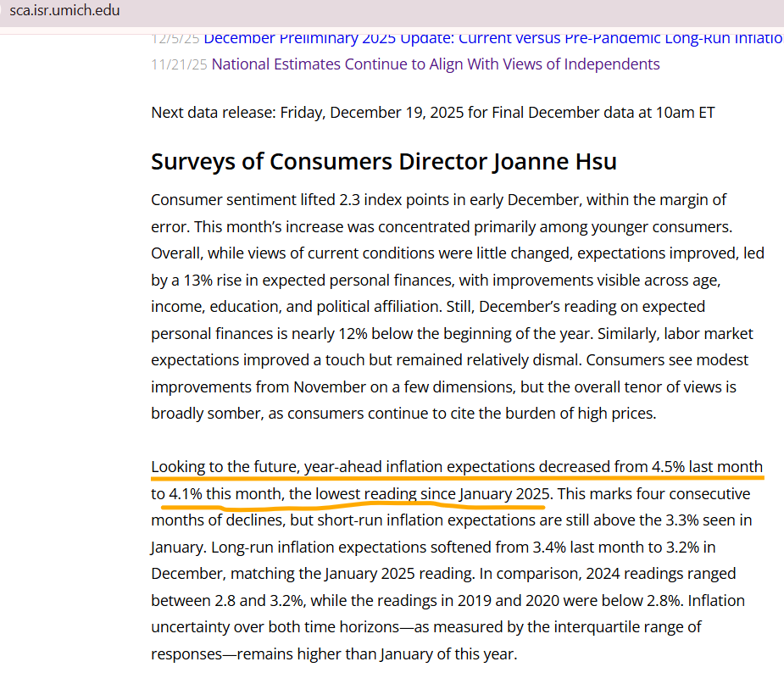Click the 11/21/25 date label
Viewport: 784px width, 695px height.
179,64
